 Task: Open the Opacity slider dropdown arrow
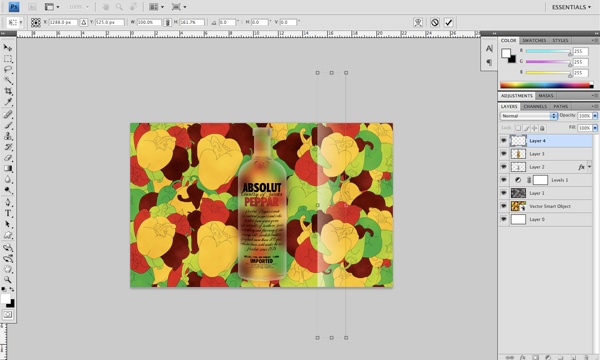pyautogui.click(x=595, y=116)
